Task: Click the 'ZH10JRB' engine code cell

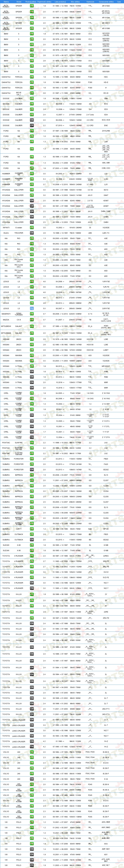Action: (106, 131)
